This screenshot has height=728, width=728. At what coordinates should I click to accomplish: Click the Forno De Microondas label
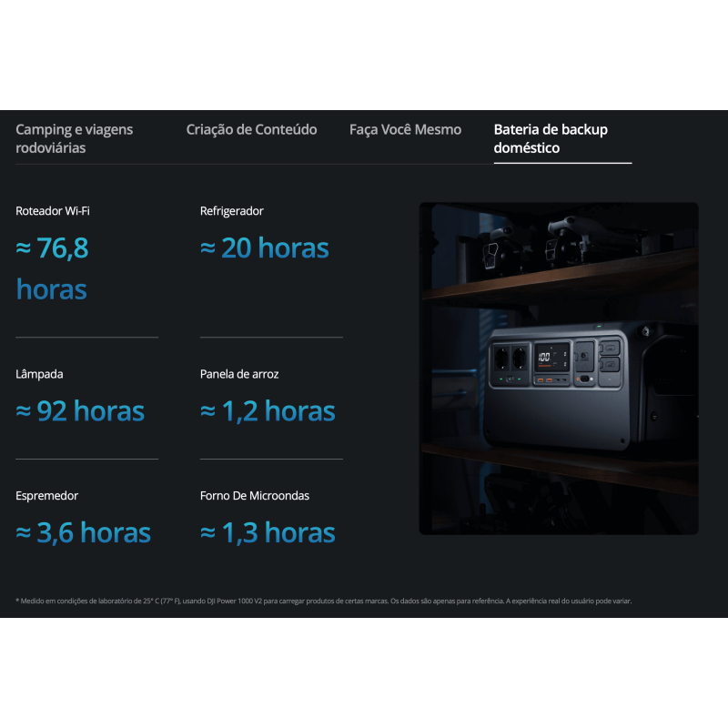[255, 496]
